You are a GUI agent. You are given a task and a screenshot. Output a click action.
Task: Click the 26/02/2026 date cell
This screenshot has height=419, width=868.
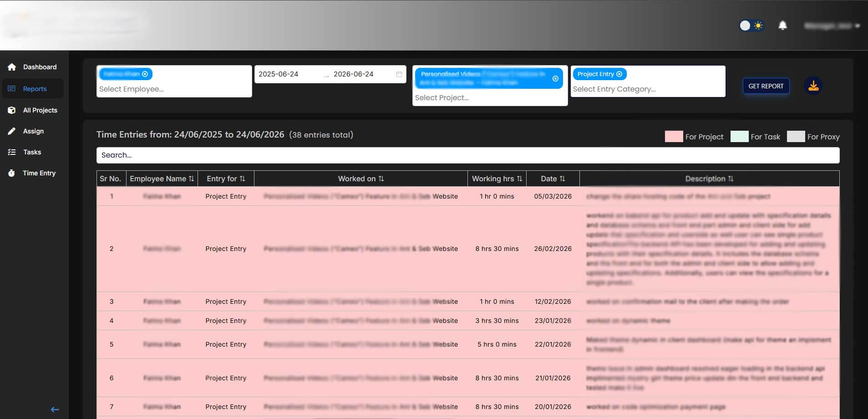[x=553, y=249]
